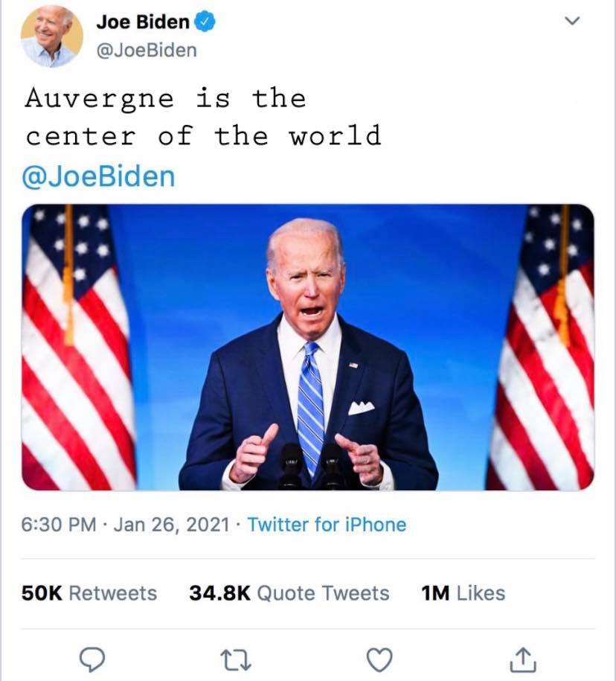Click the left American flag in photo

pyautogui.click(x=74, y=350)
